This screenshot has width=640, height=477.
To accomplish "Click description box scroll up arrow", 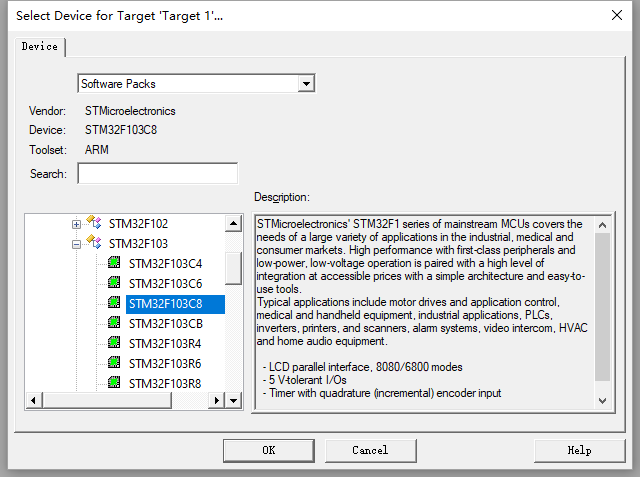I will 602,225.
